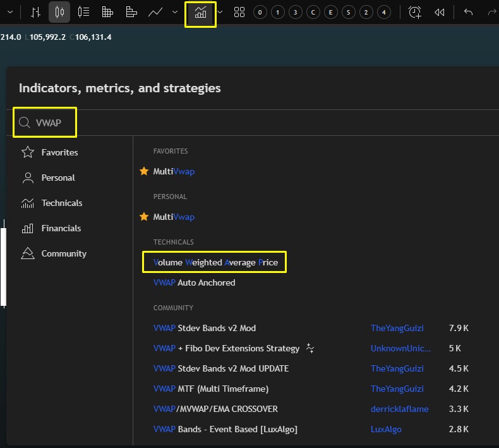This screenshot has height=448, width=499.
Task: Click the 5 K likes count
Action: point(455,348)
